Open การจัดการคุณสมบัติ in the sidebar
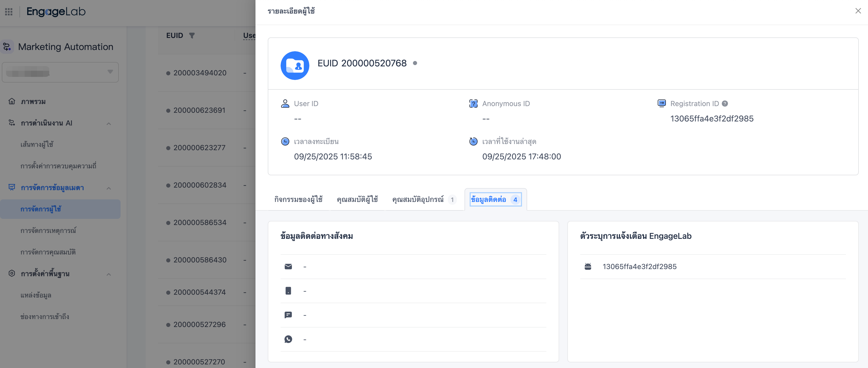 click(48, 252)
